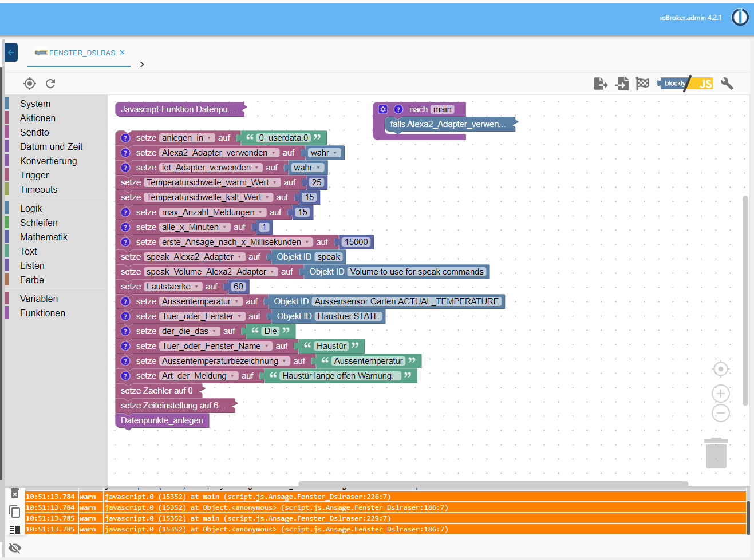Open the Datum und Zeit category
The image size is (754, 560).
point(51,146)
